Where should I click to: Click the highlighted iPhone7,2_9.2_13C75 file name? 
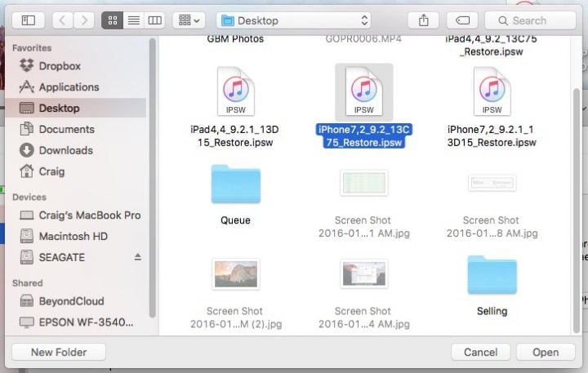tap(363, 135)
